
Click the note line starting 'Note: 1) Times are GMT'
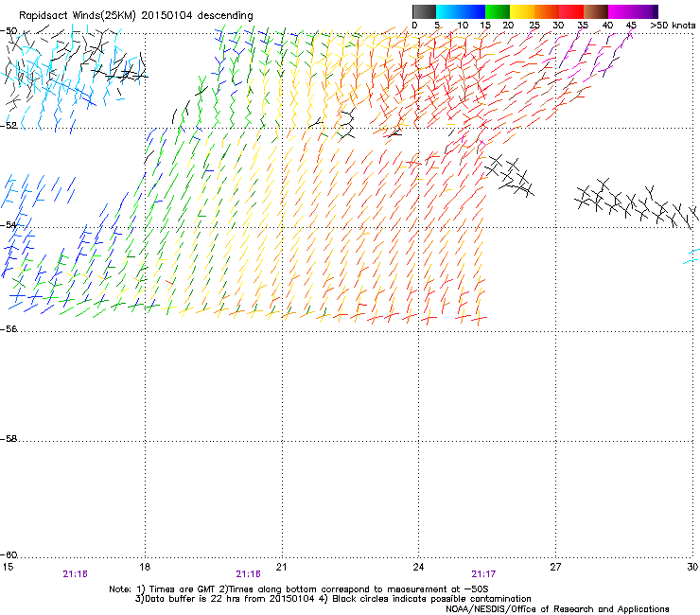click(x=299, y=589)
